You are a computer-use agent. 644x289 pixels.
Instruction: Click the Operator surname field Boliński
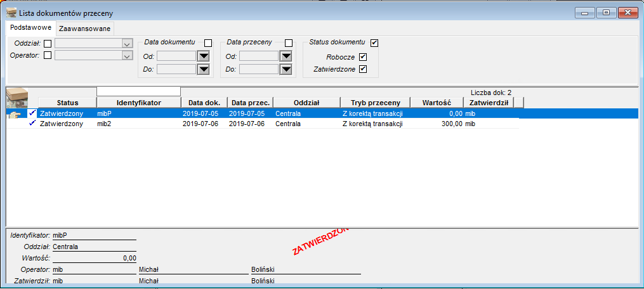[x=306, y=270]
